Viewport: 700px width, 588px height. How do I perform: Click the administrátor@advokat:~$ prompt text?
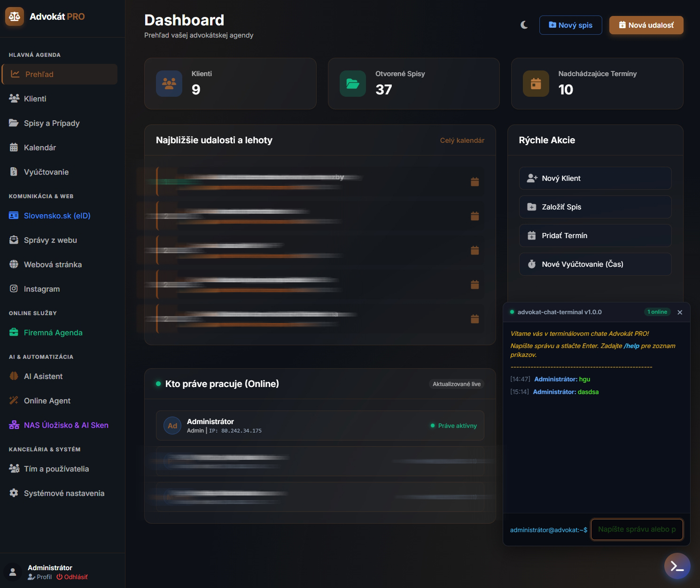pyautogui.click(x=549, y=530)
